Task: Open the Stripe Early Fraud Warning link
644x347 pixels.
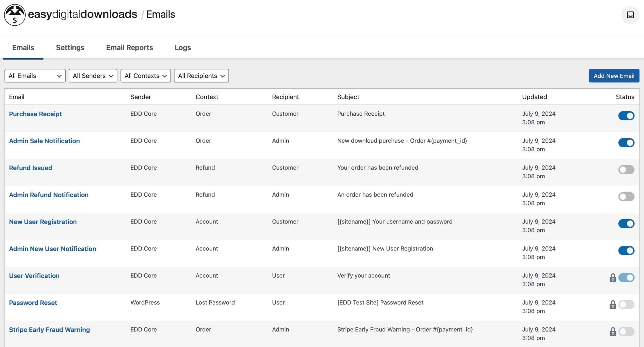Action: pyautogui.click(x=49, y=330)
